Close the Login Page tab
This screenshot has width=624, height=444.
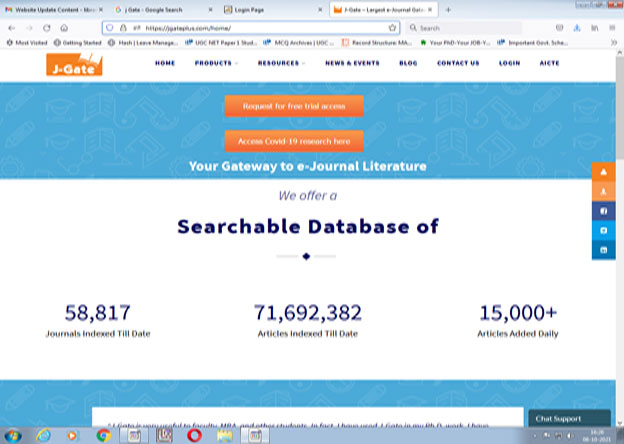pos(320,10)
